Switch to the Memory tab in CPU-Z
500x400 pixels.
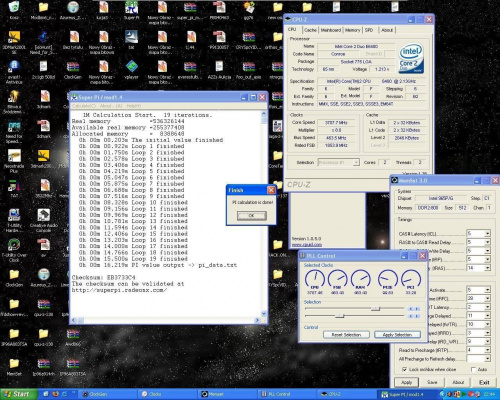[353, 30]
